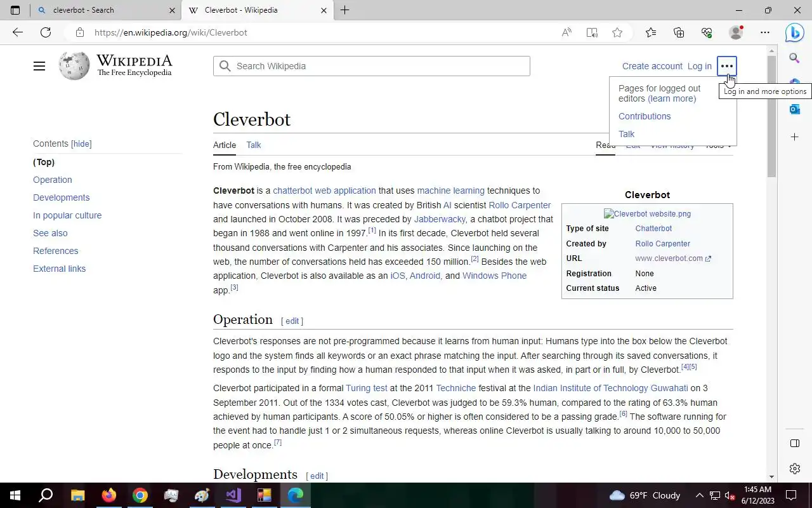Open the Turing test link
Image resolution: width=812 pixels, height=508 pixels.
click(367, 388)
